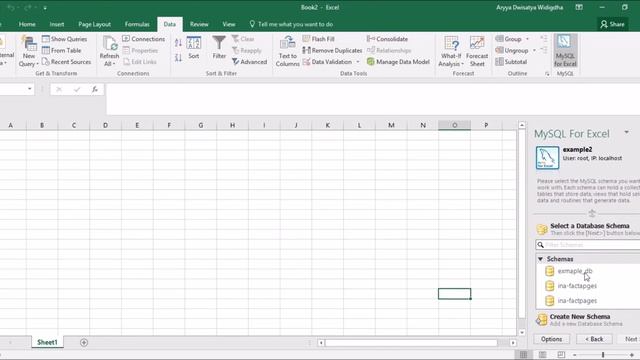This screenshot has height=360, width=640.
Task: Open What-If Analysis
Action: tap(451, 52)
